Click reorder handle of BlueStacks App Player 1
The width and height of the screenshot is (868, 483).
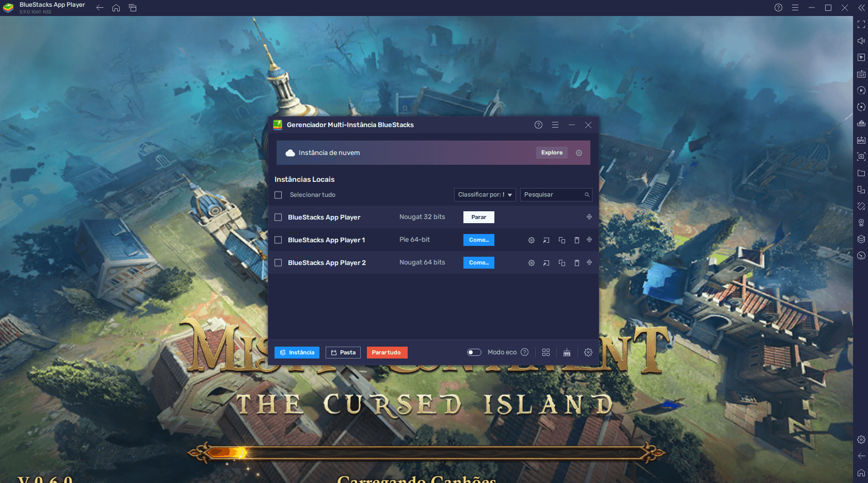pos(589,240)
